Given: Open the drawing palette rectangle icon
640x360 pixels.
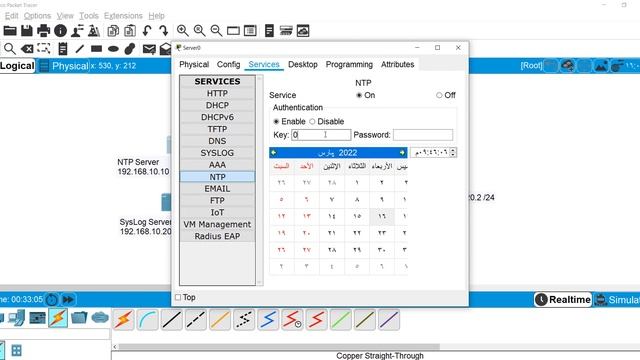Looking at the screenshot, I should tap(233, 31).
